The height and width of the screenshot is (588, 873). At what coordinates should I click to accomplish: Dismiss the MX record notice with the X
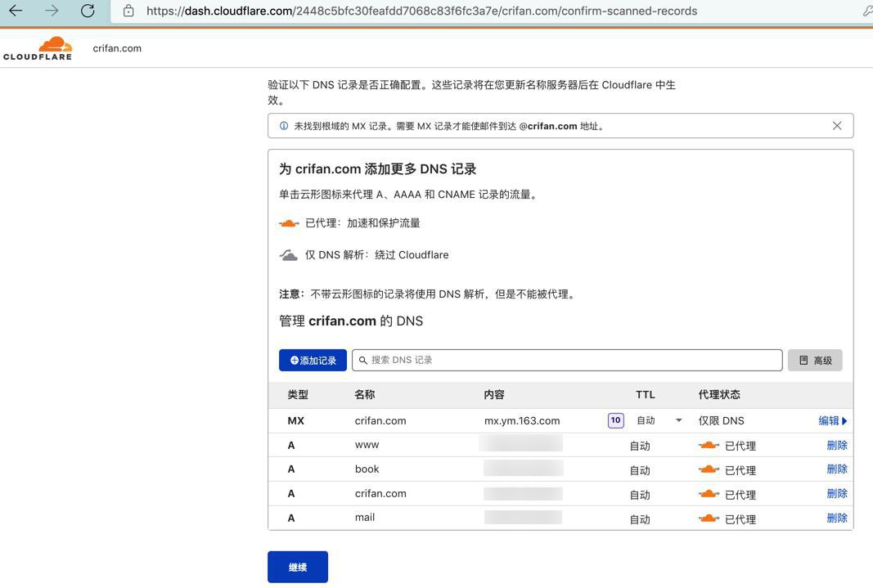[837, 126]
